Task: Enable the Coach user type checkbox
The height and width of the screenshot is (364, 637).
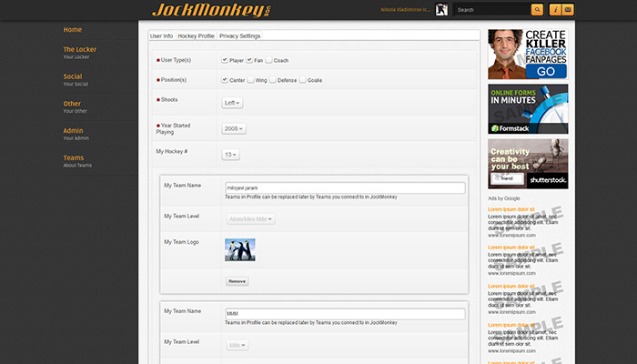Action: [x=269, y=60]
